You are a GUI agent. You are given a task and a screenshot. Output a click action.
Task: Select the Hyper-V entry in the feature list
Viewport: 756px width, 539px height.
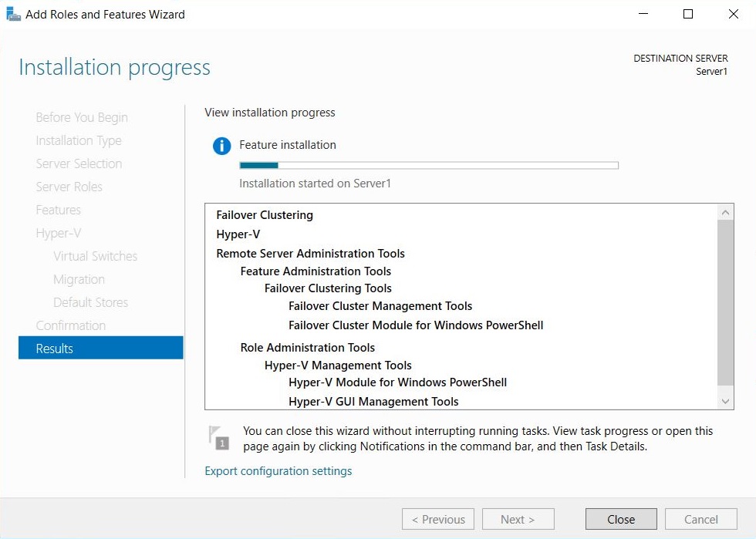(x=238, y=234)
